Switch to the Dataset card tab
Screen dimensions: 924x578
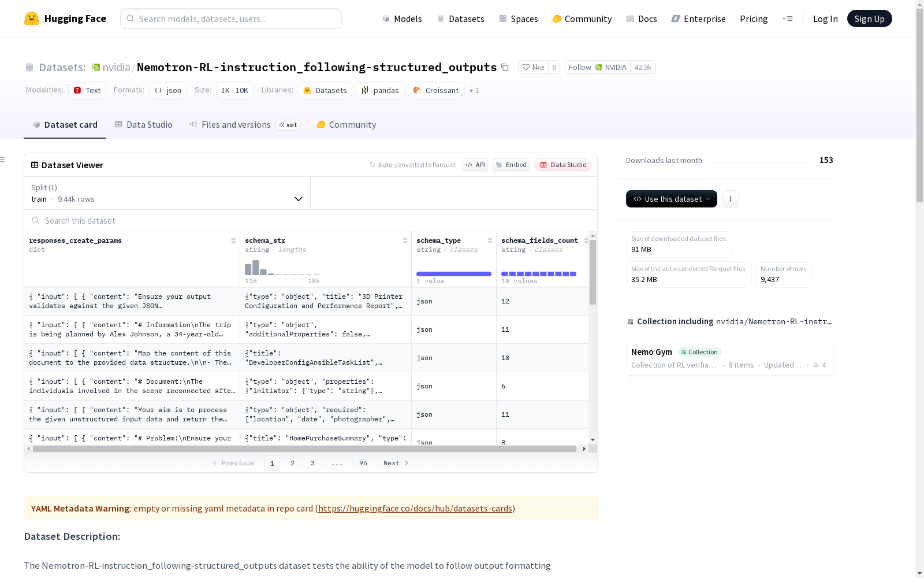pyautogui.click(x=65, y=125)
